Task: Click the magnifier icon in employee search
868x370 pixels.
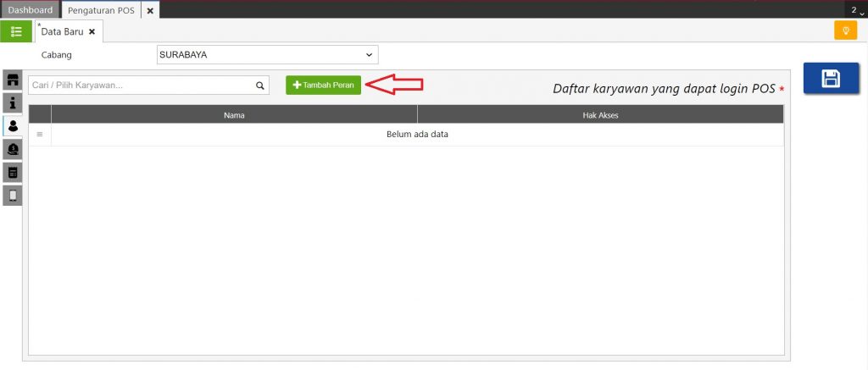Action: (x=260, y=86)
